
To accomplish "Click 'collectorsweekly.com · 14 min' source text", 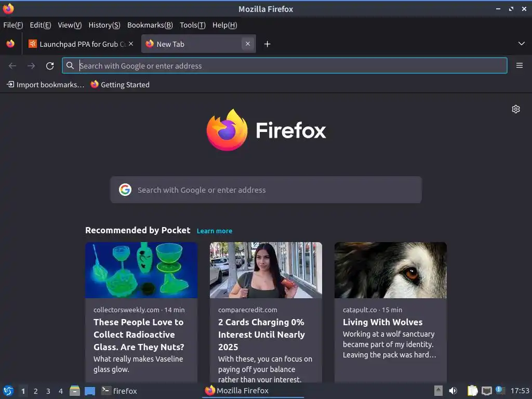I will coord(139,310).
